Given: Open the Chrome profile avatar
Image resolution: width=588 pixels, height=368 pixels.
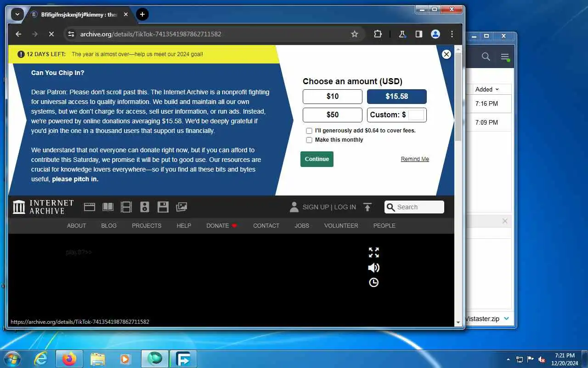Looking at the screenshot, I should tap(435, 34).
